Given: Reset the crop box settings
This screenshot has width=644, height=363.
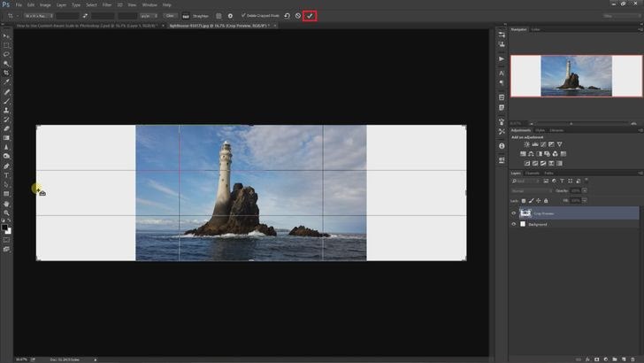Looking at the screenshot, I should coord(287,15).
